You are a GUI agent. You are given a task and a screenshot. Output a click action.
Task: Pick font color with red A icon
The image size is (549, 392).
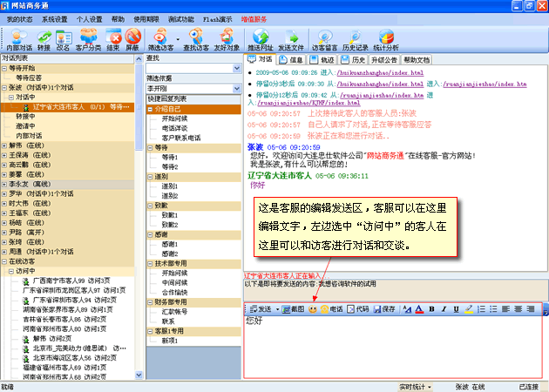point(417,308)
